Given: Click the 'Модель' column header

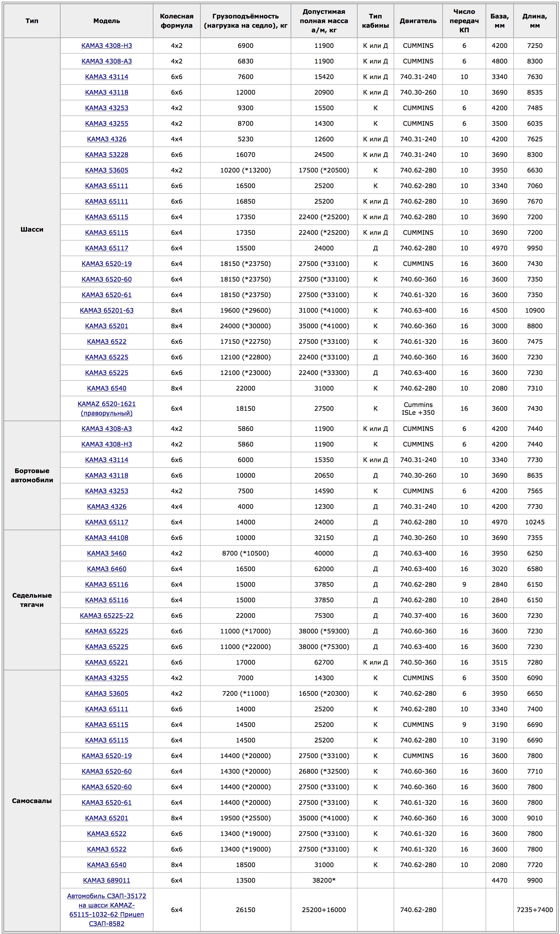Looking at the screenshot, I should point(106,21).
